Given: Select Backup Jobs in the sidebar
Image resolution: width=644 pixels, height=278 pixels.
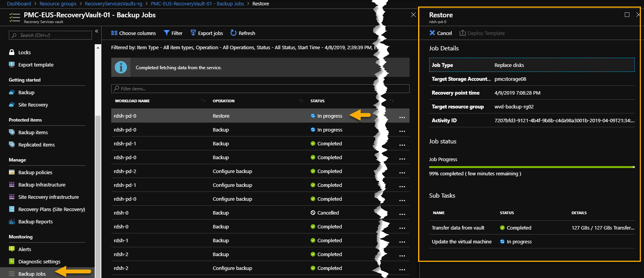Looking at the screenshot, I should [x=32, y=274].
